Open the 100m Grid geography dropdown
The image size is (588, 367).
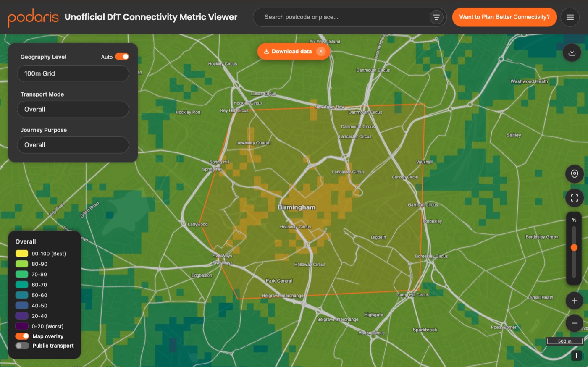click(73, 73)
